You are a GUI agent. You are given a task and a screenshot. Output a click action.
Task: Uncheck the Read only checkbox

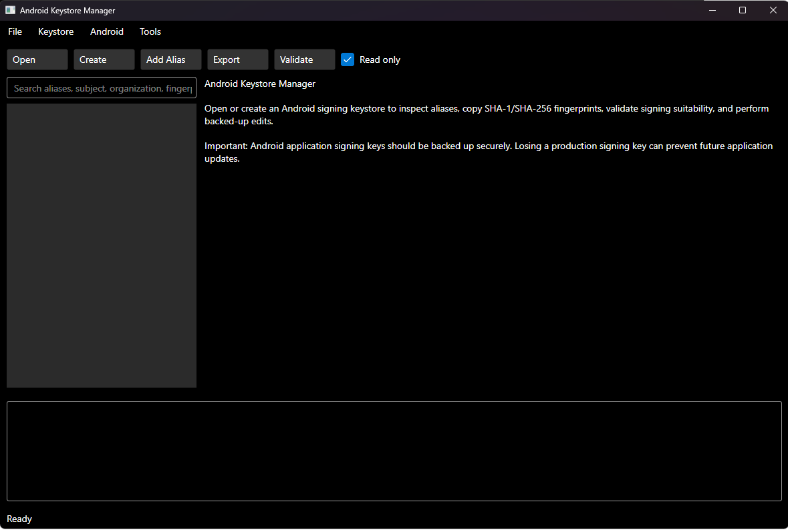[x=348, y=59]
